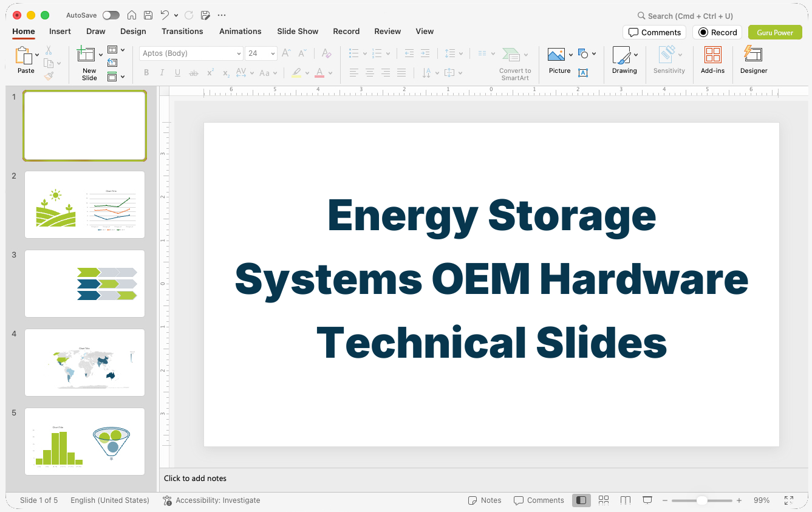Click the Increase Indent icon
The width and height of the screenshot is (812, 512).
[425, 53]
